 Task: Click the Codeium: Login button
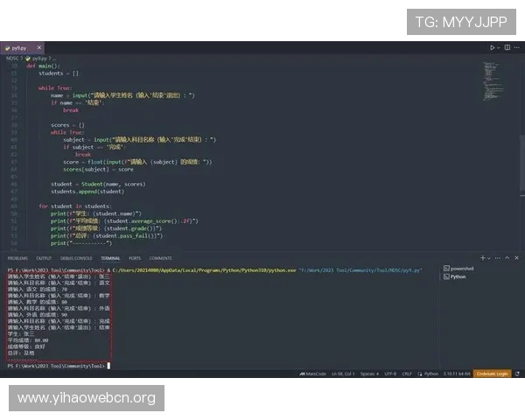pyautogui.click(x=493, y=374)
